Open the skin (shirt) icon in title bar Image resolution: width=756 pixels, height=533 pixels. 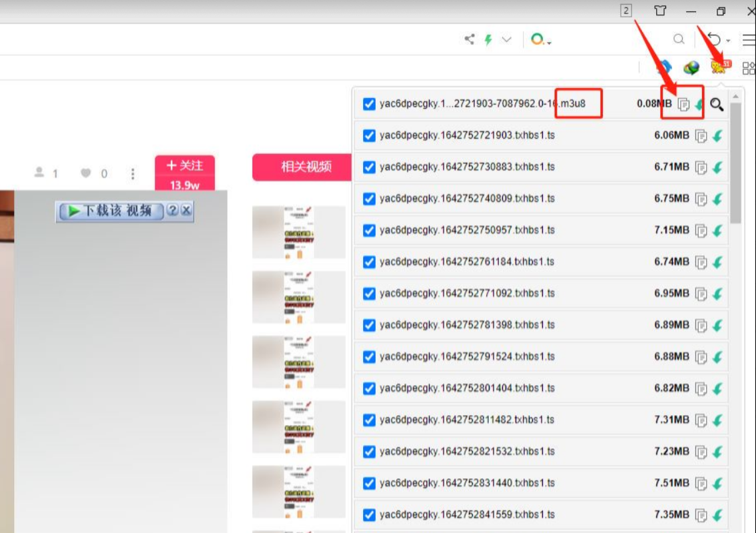tap(659, 11)
